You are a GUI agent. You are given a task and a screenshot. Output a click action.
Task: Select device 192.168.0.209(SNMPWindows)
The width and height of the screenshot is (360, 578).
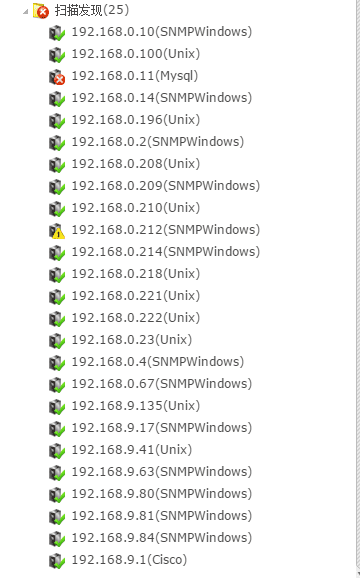click(166, 186)
